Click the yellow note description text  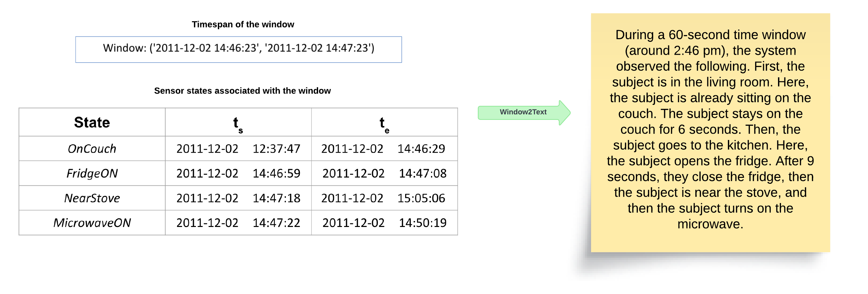(x=710, y=129)
